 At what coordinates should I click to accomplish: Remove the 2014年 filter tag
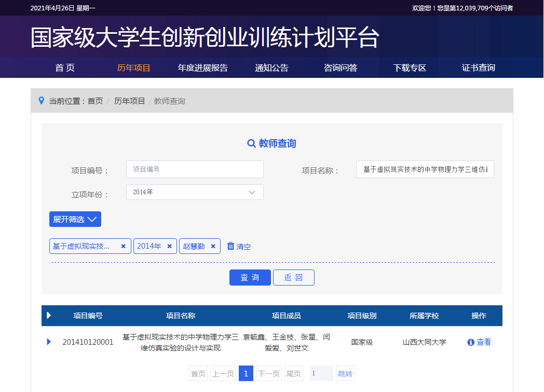tap(169, 246)
